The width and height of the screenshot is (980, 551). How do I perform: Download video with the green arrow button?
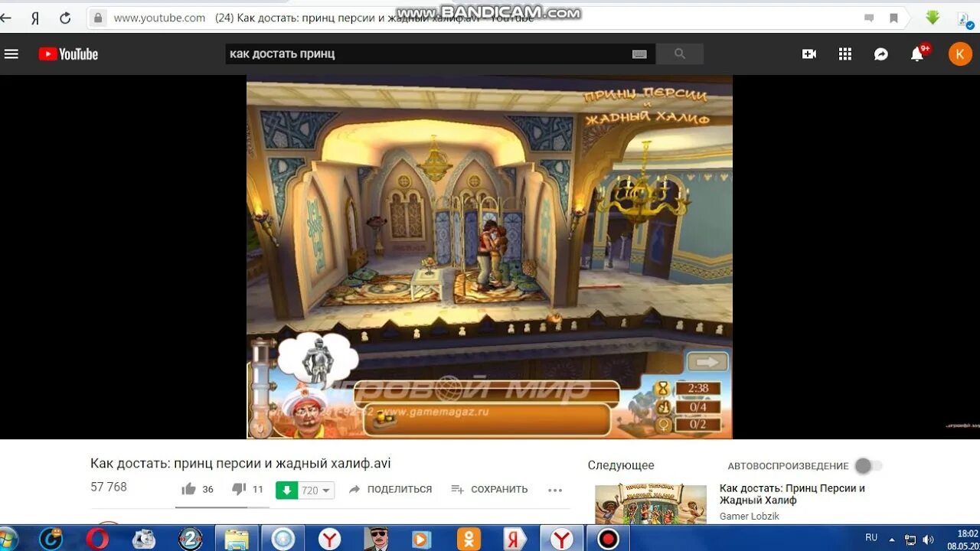286,490
